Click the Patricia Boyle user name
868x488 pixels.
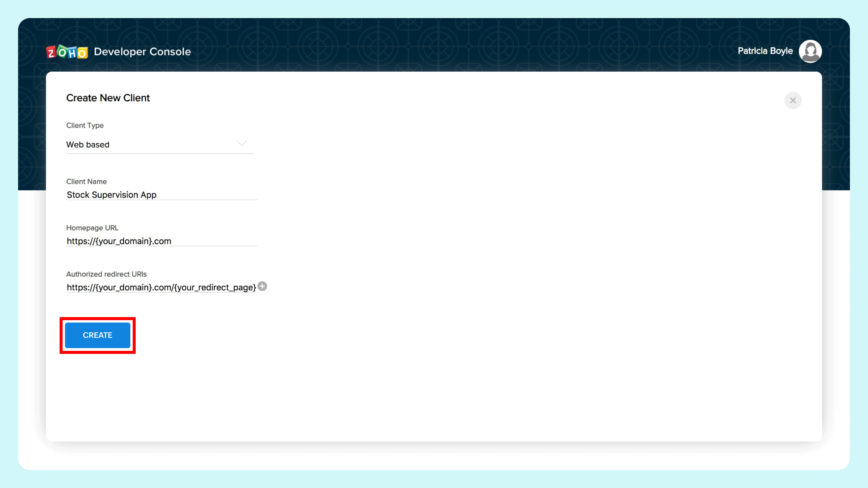pyautogui.click(x=765, y=51)
